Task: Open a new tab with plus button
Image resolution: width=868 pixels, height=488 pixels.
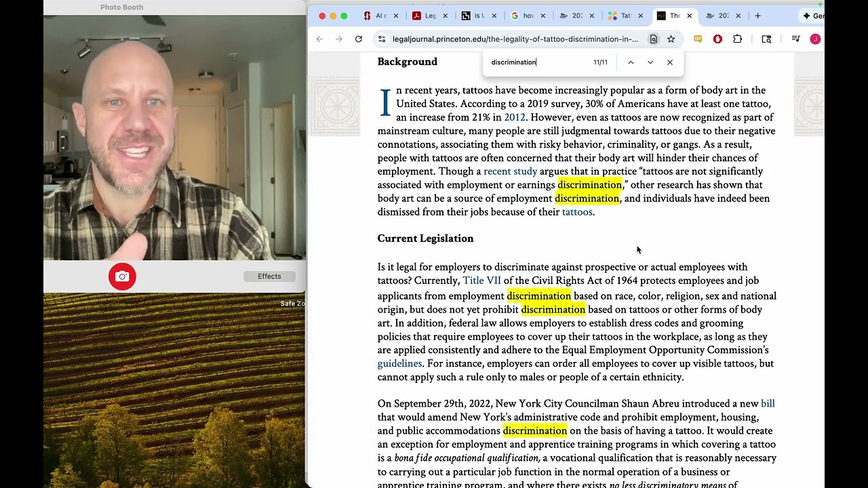Action: [757, 16]
